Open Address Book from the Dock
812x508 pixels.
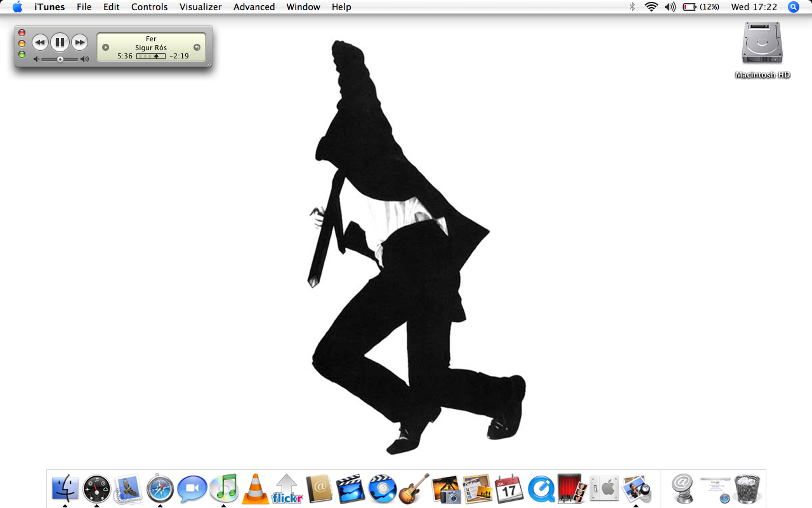pos(318,489)
